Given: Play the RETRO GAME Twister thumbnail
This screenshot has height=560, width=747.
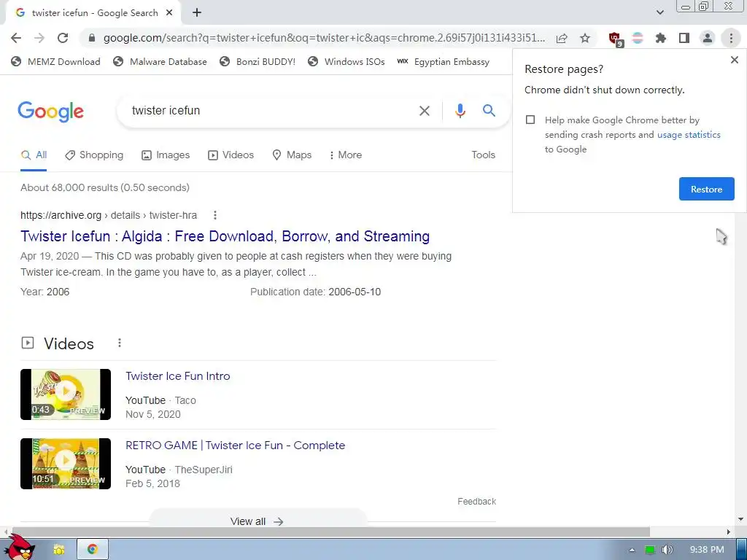Looking at the screenshot, I should (66, 464).
